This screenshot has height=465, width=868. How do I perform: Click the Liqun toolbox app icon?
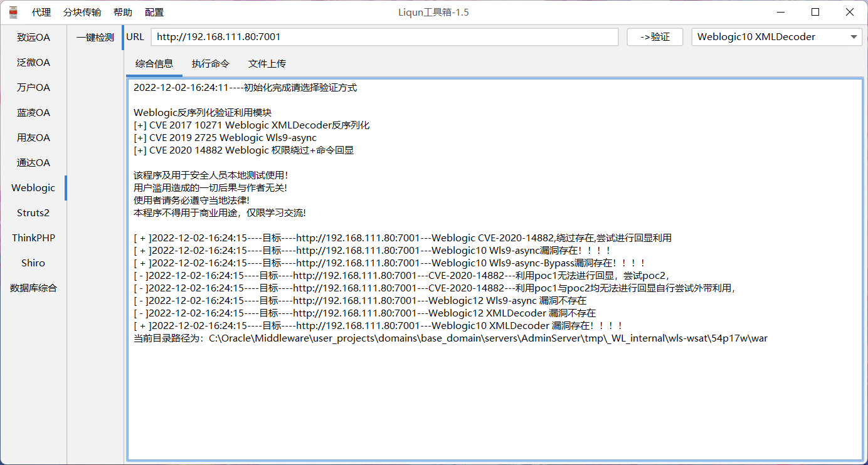pos(13,12)
